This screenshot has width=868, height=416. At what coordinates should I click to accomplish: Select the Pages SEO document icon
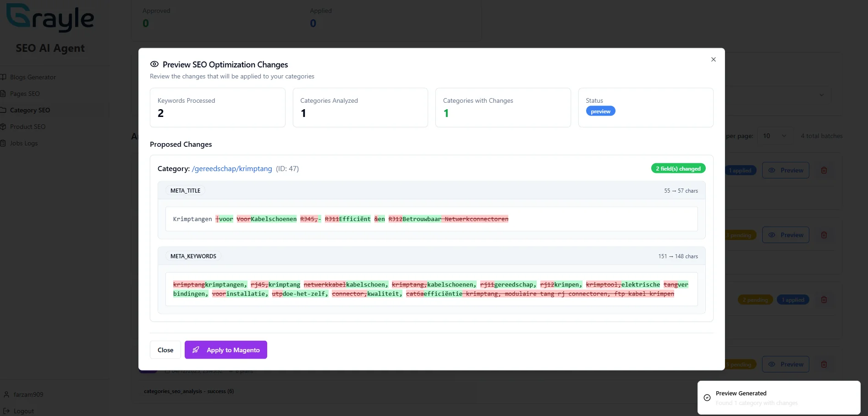[x=4, y=94]
